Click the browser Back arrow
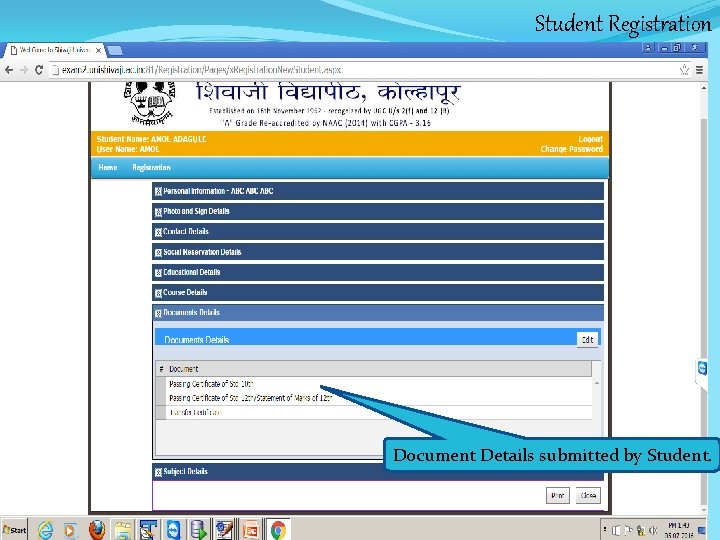The width and height of the screenshot is (720, 540). (x=9, y=70)
